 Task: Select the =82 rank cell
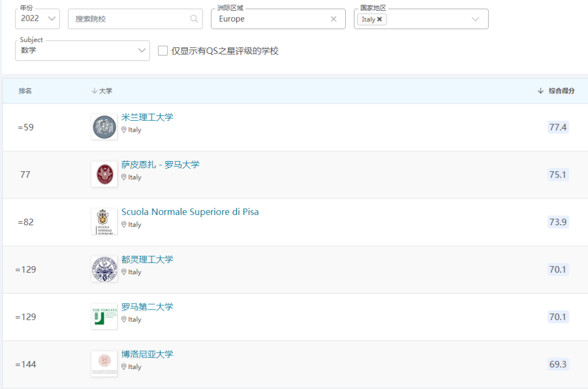(x=26, y=222)
